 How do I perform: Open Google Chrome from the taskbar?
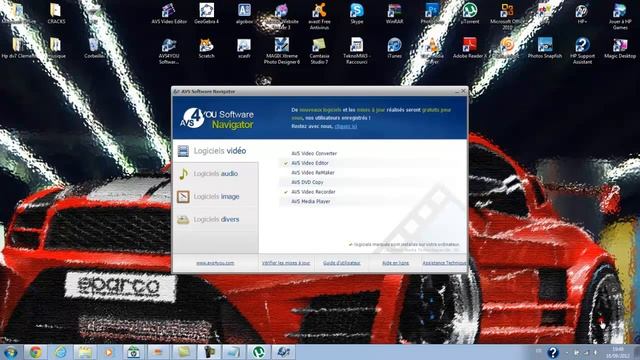coord(36,352)
